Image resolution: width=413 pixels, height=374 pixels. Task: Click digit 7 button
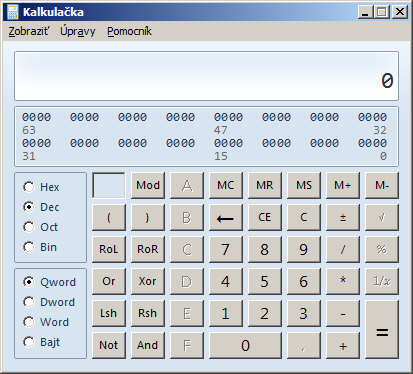click(x=226, y=249)
